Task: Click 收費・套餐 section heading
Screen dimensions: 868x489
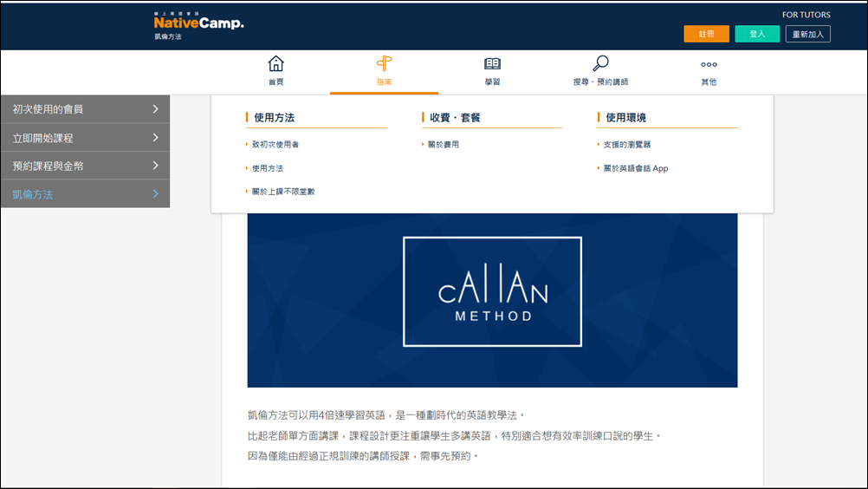Action: click(455, 117)
